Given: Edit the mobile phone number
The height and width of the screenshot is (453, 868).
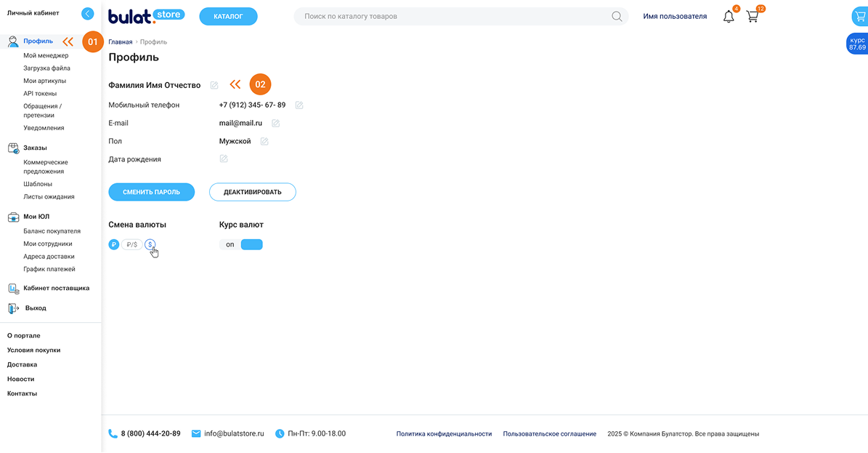Looking at the screenshot, I should [x=299, y=105].
